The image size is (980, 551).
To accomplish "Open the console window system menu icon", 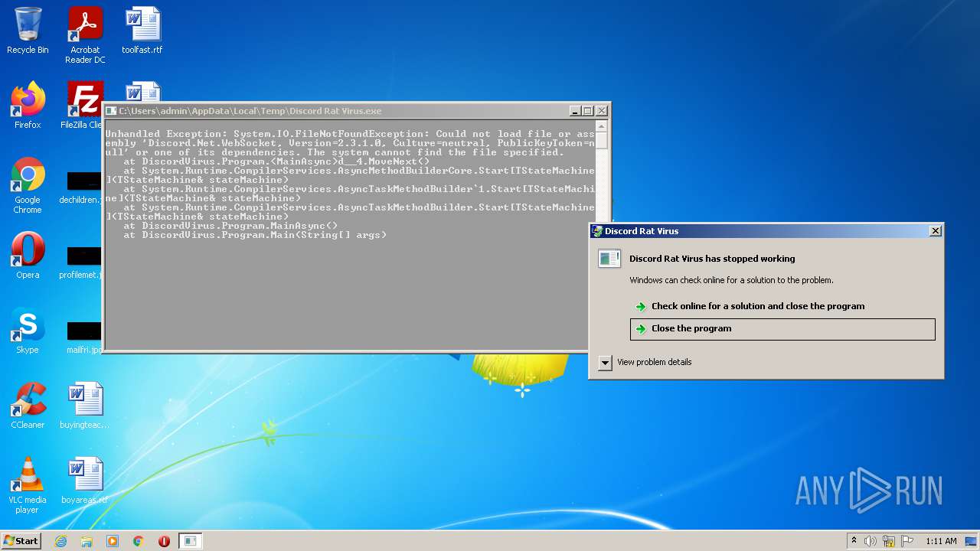I will pyautogui.click(x=111, y=111).
